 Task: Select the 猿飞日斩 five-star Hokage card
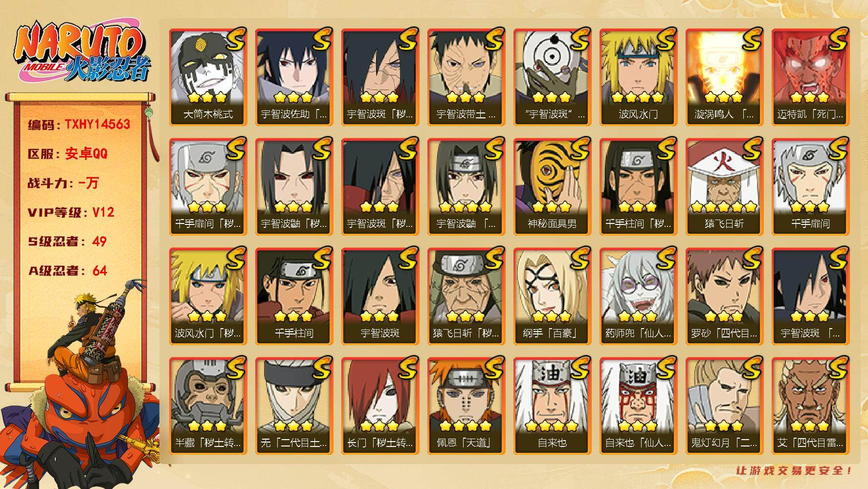click(724, 187)
